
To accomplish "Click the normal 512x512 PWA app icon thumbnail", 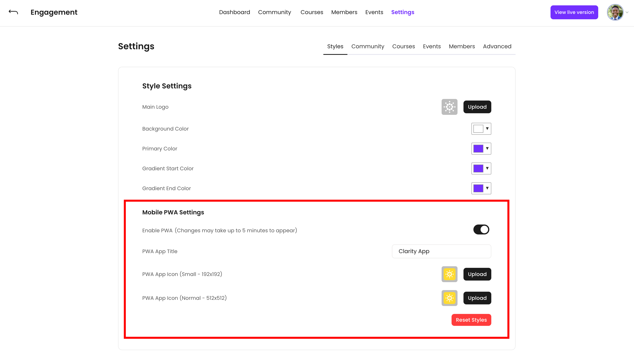I will point(449,298).
